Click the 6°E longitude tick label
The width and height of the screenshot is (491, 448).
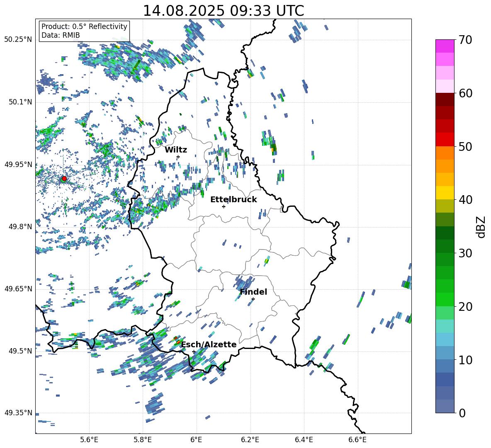pyautogui.click(x=196, y=440)
